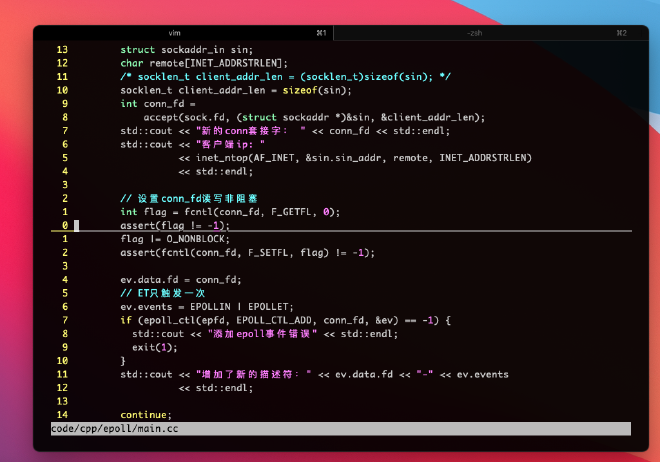Click 'ev.events = EPOLLIN | EPOLLET;' line

[207, 306]
